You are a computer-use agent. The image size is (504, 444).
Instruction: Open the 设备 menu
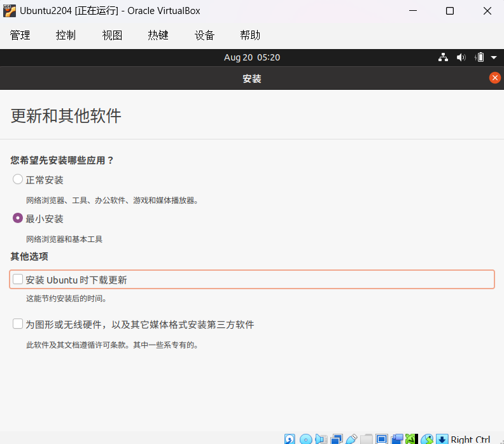coord(204,35)
